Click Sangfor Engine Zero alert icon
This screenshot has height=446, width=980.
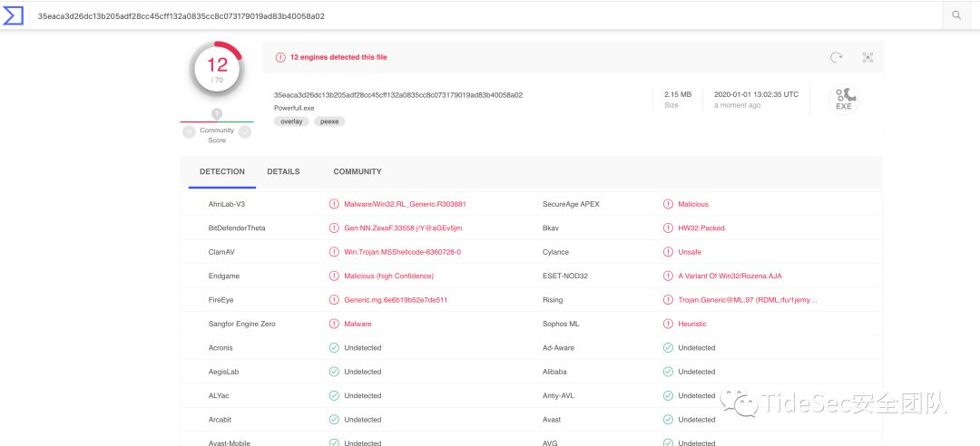point(334,325)
